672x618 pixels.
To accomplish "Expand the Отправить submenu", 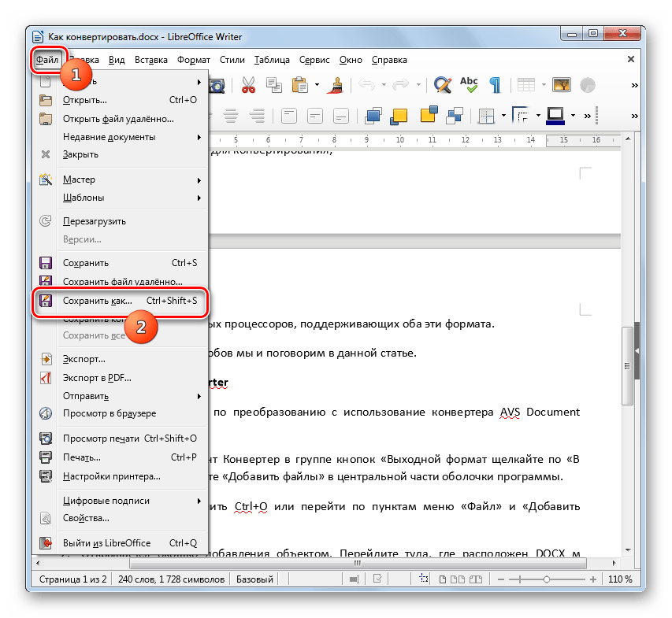I will [x=120, y=396].
